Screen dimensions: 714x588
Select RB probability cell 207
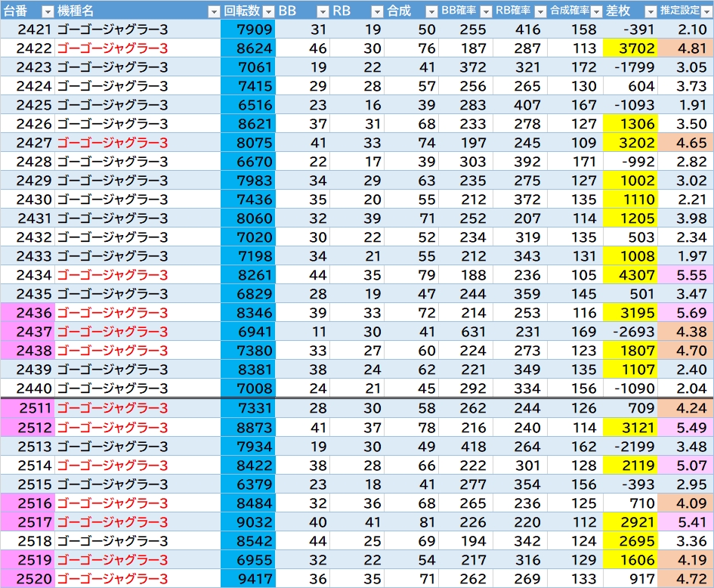pyautogui.click(x=521, y=218)
